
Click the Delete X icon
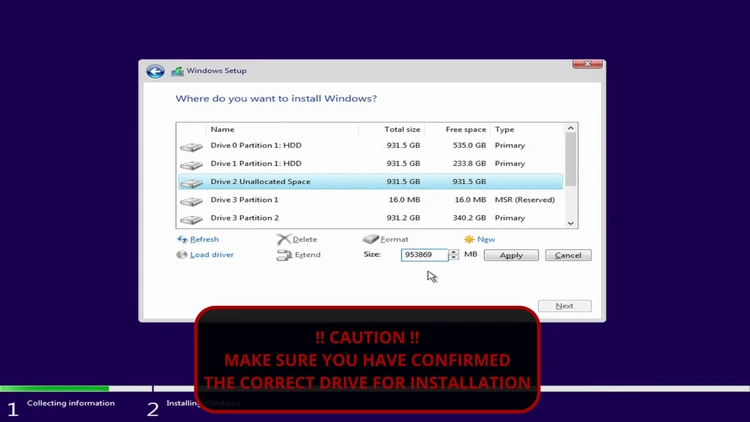coord(284,239)
